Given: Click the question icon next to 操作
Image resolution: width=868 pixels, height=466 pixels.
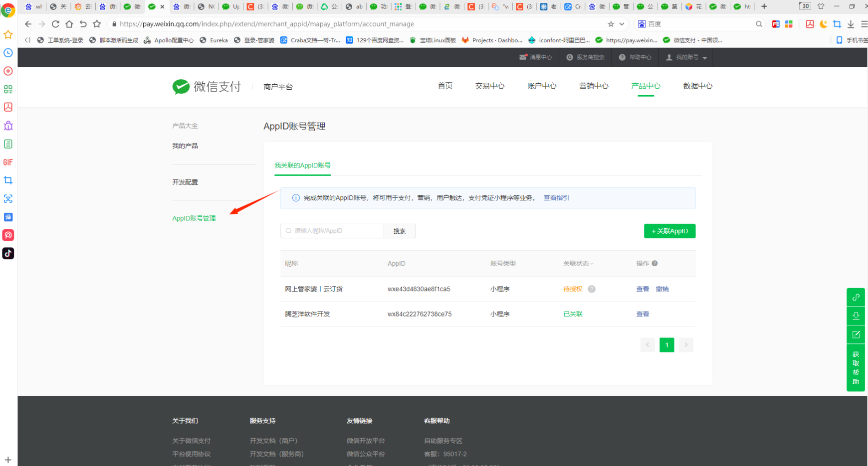Looking at the screenshot, I should tap(654, 264).
